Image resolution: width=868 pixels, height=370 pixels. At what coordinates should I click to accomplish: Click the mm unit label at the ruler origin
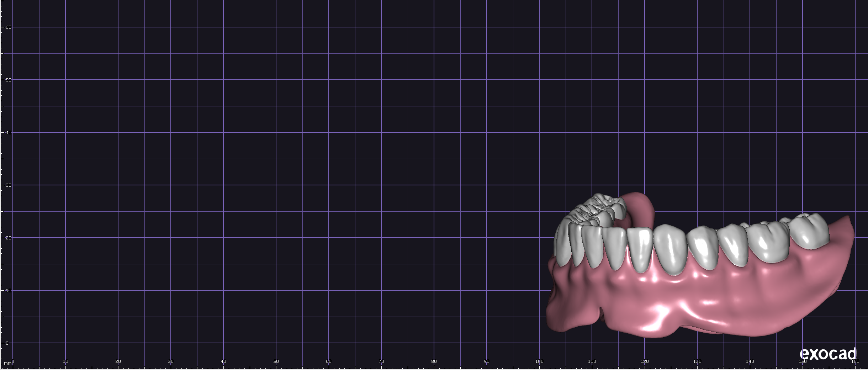[x=7, y=364]
